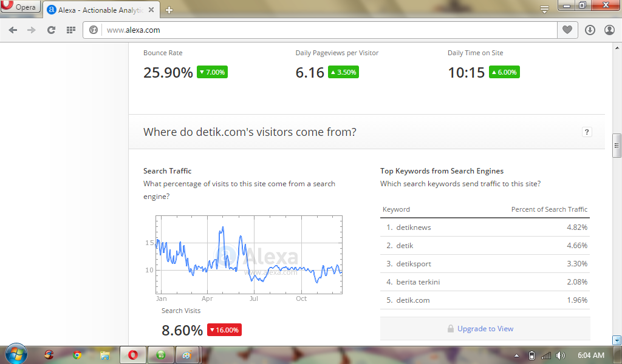Open Google Chrome from the taskbar
Screen dimensions: 622x364
pos(77,354)
